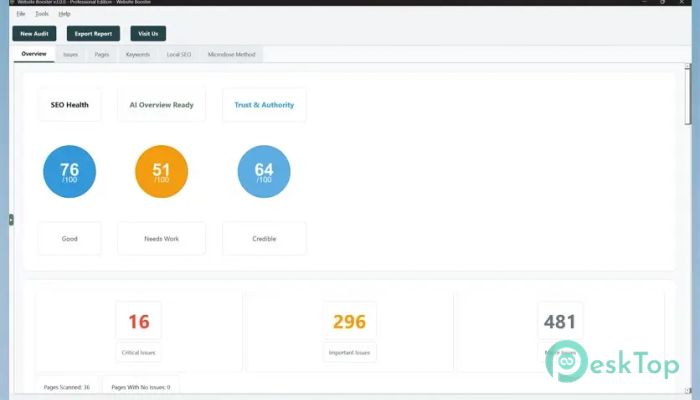Image resolution: width=700 pixels, height=400 pixels.
Task: Click the Pages Scanned: 36 stat
Action: point(67,387)
